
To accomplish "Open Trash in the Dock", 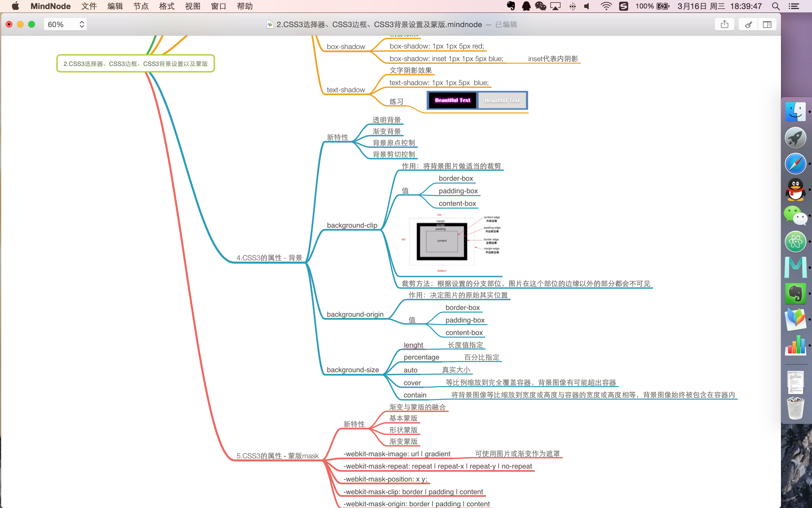I will [x=795, y=408].
